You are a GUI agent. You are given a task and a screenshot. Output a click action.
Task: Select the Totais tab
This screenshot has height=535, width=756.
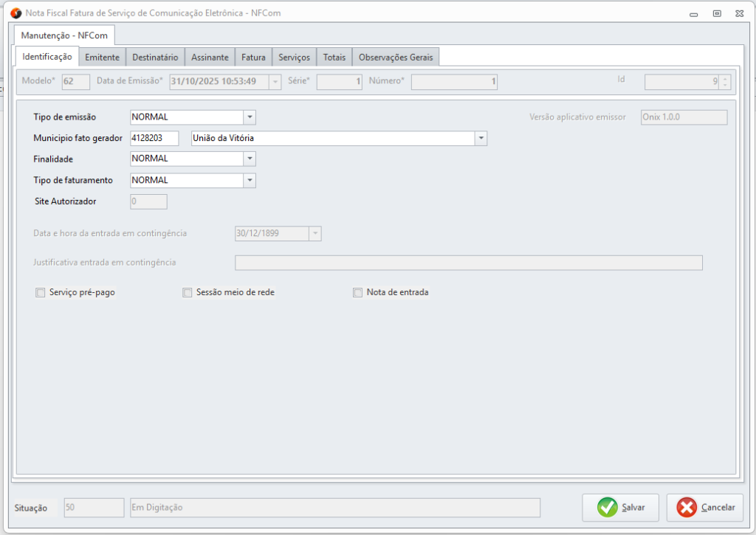pos(334,58)
